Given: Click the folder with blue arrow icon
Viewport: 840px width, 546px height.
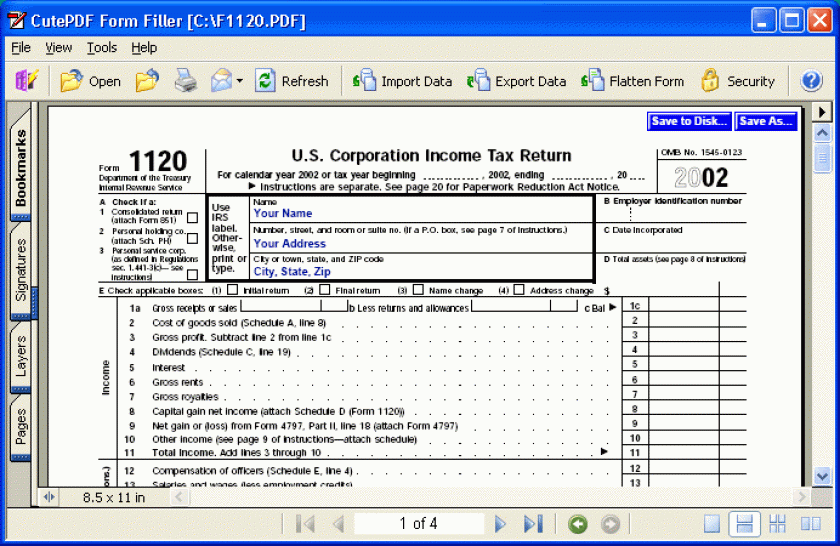Looking at the screenshot, I should coord(147,81).
